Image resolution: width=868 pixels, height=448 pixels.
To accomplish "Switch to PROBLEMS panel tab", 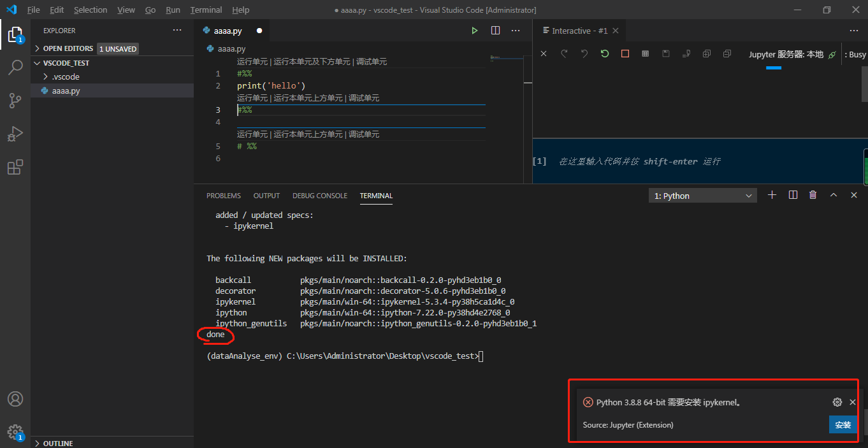I will point(224,196).
